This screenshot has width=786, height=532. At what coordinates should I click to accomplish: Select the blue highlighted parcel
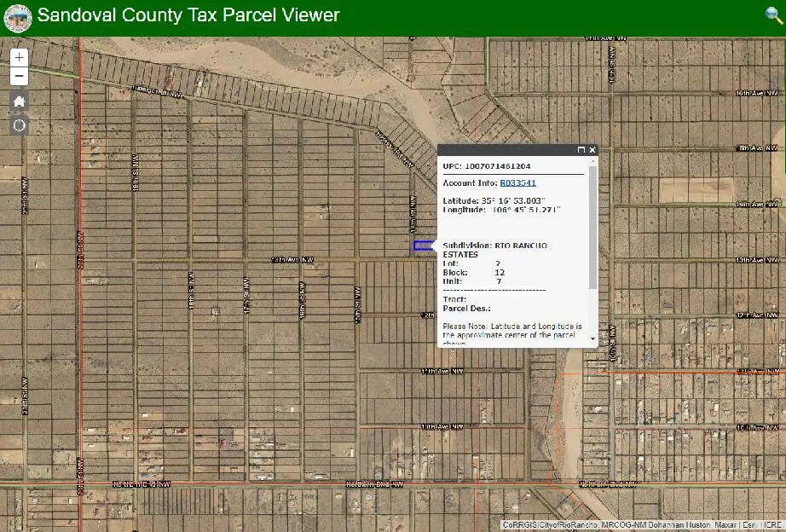click(422, 246)
